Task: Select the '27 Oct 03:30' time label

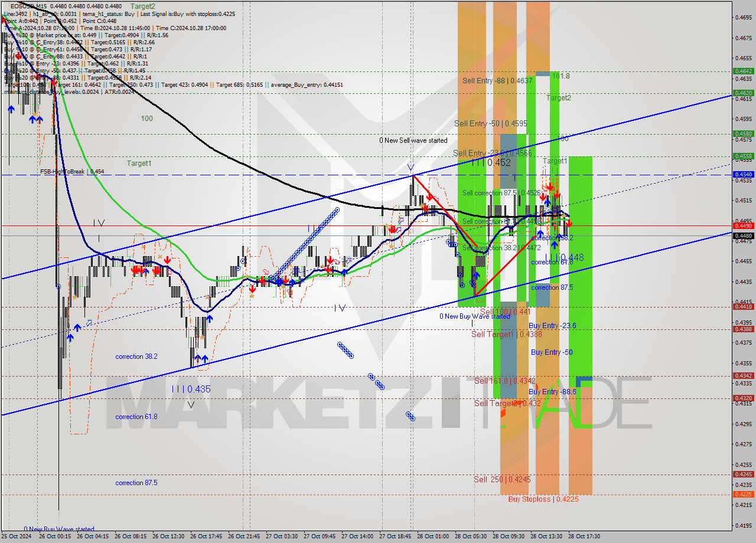Action: click(282, 537)
